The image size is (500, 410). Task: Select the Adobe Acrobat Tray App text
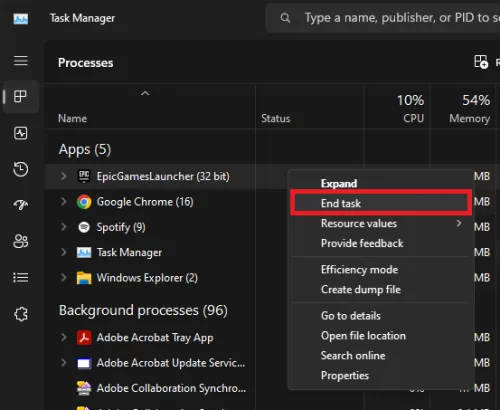click(155, 338)
